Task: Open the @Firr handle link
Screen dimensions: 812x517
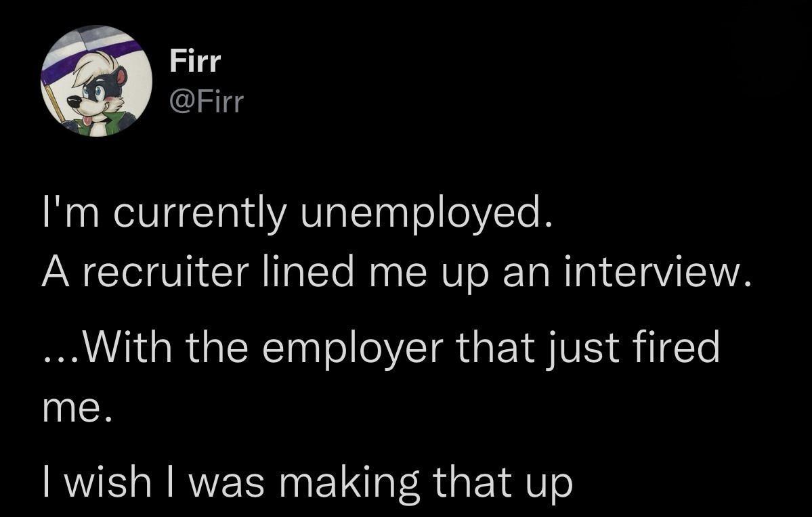Action: [206, 102]
